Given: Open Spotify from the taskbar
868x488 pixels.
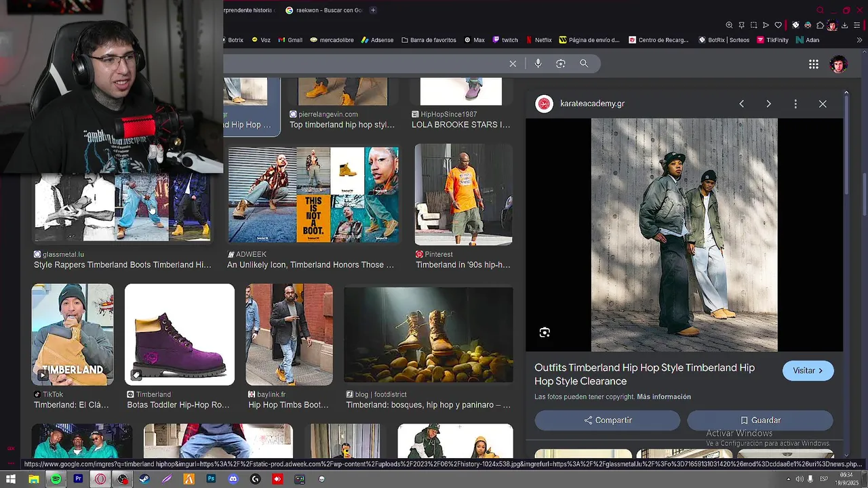Looking at the screenshot, I should pos(56,479).
